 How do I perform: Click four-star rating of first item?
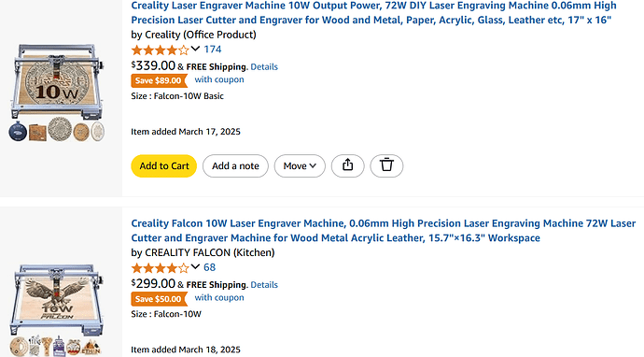[x=161, y=50]
